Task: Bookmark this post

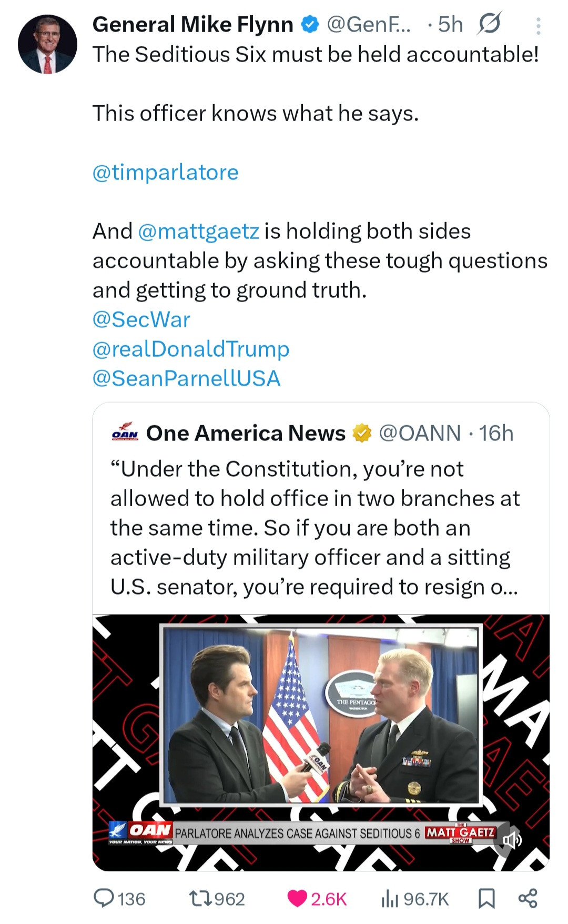Action: (486, 898)
